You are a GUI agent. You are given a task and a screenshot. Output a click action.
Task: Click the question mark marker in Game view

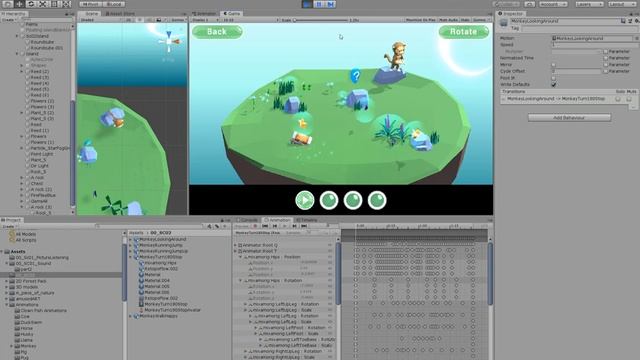pyautogui.click(x=356, y=76)
